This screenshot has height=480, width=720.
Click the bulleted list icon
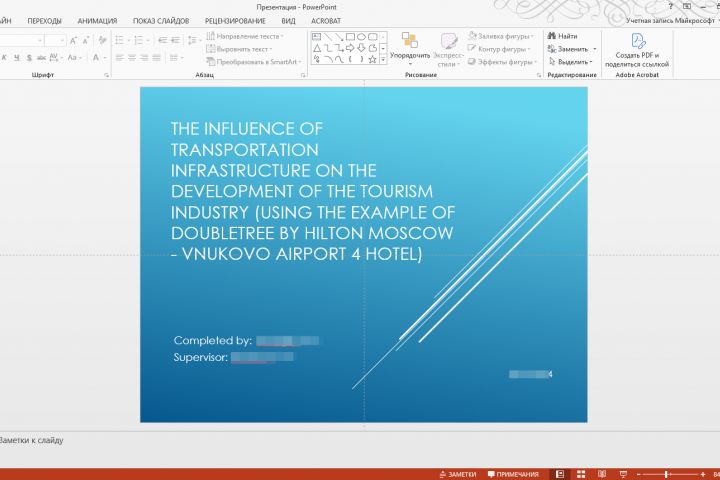(121, 40)
